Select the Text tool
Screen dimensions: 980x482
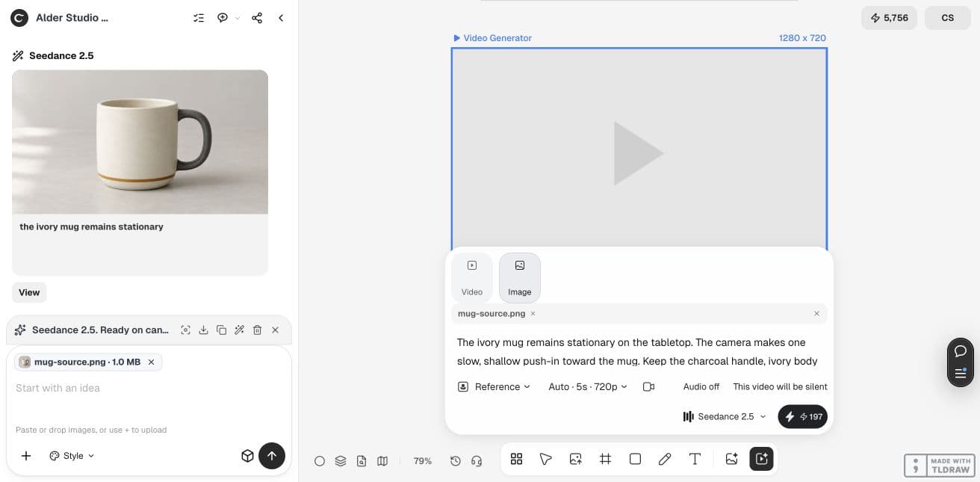(x=695, y=459)
